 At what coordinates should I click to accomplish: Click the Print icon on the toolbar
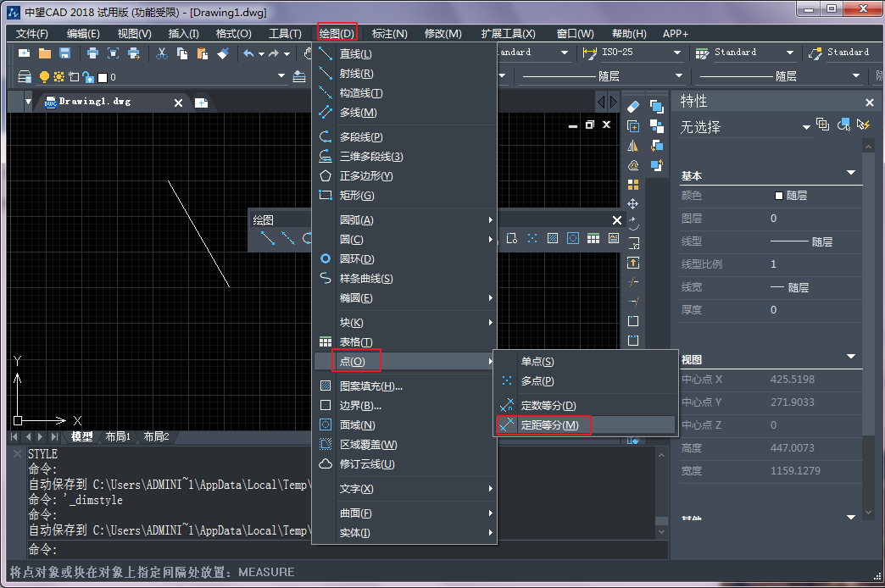[x=93, y=52]
